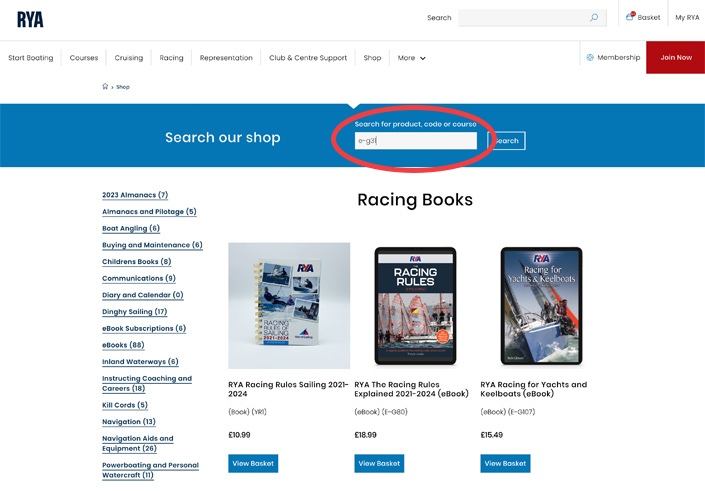705x491 pixels.
Task: Click the £10.99 price text
Action: (239, 435)
